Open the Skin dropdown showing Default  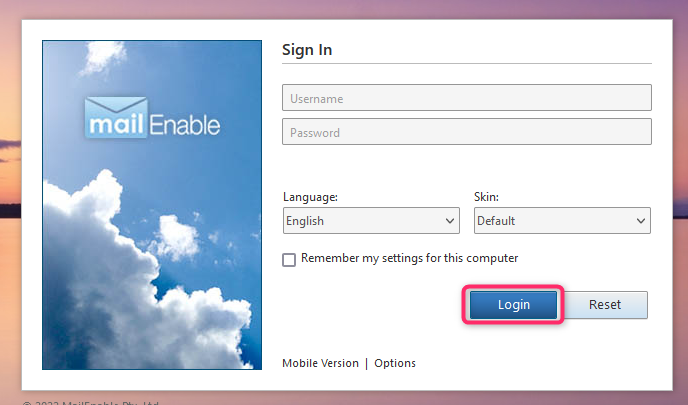563,221
